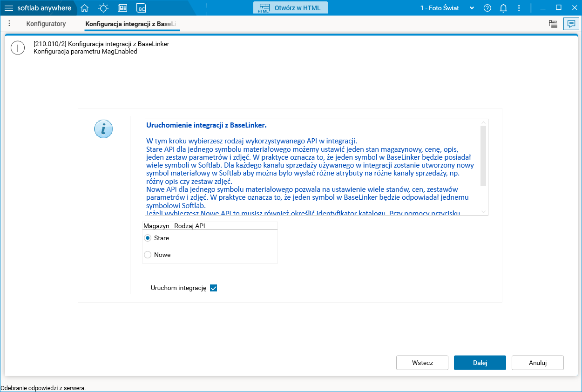Go to the Home icon

84,8
